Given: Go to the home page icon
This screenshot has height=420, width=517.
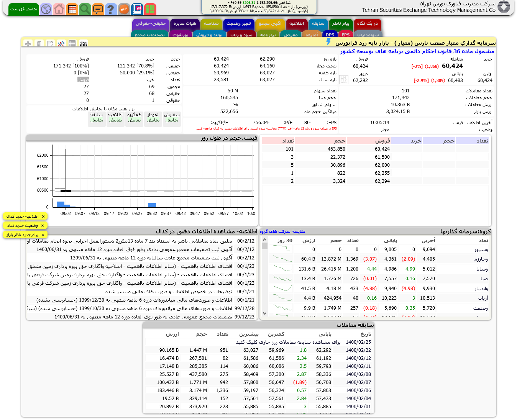Looking at the screenshot, I should tap(59, 9).
